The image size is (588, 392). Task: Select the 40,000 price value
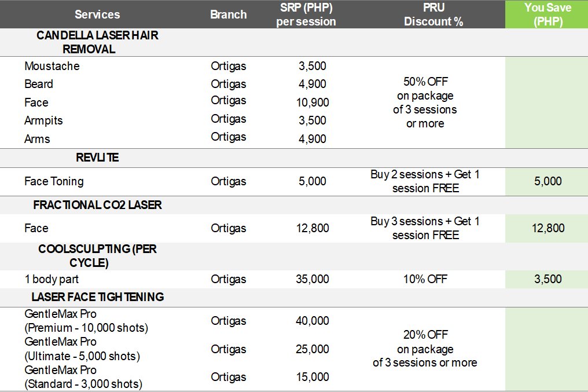click(313, 321)
